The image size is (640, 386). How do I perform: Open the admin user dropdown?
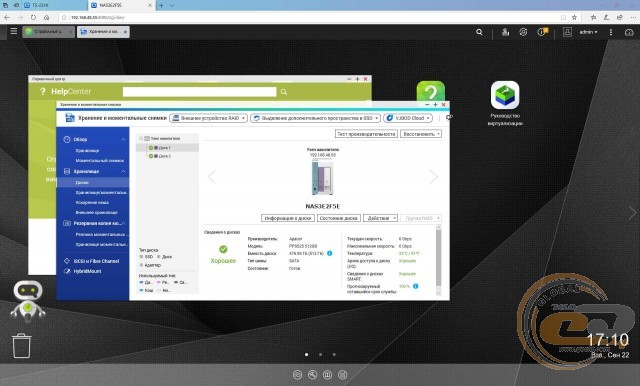click(x=588, y=32)
